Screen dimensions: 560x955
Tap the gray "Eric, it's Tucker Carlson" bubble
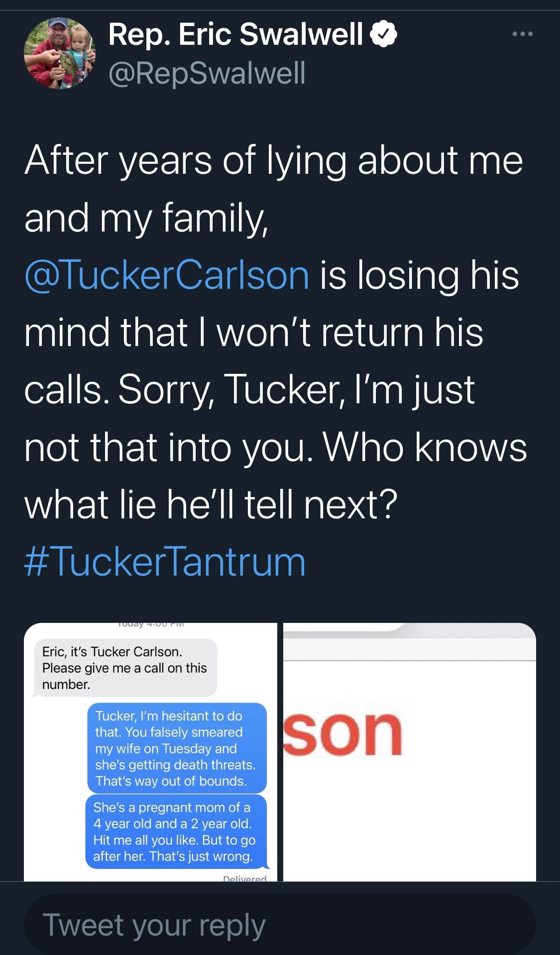(x=125, y=668)
